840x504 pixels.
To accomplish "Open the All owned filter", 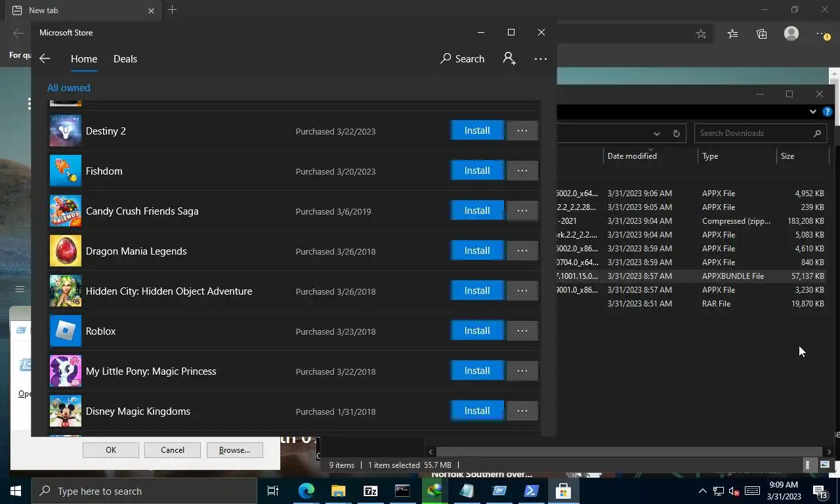I will coord(69,88).
